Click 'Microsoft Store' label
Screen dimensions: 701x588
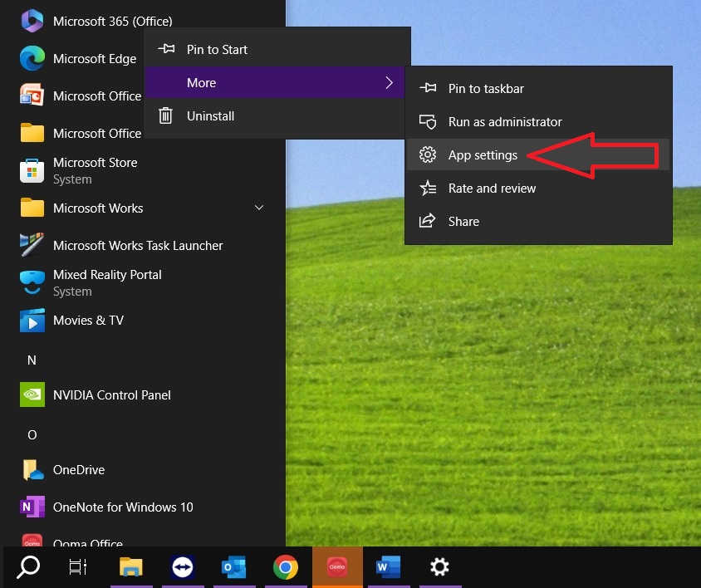coord(96,162)
